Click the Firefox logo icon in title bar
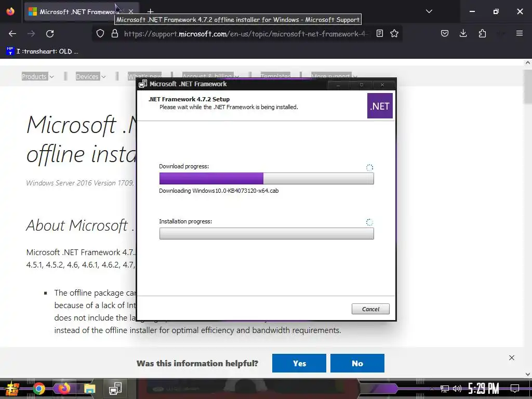The image size is (532, 399). pos(10,11)
